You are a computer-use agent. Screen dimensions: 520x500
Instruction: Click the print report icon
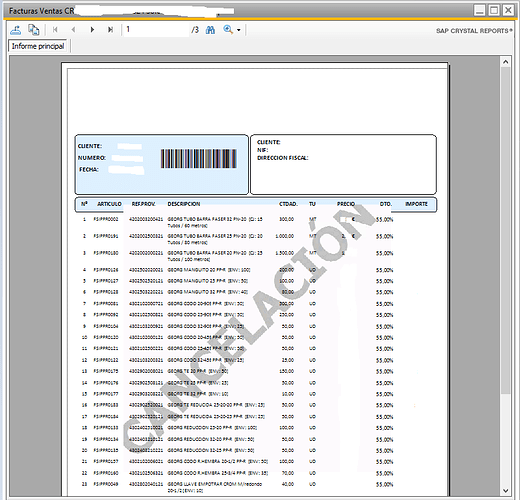coord(33,30)
